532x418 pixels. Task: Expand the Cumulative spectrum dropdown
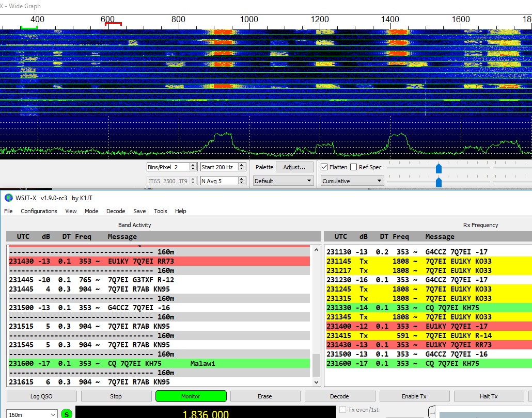point(352,181)
